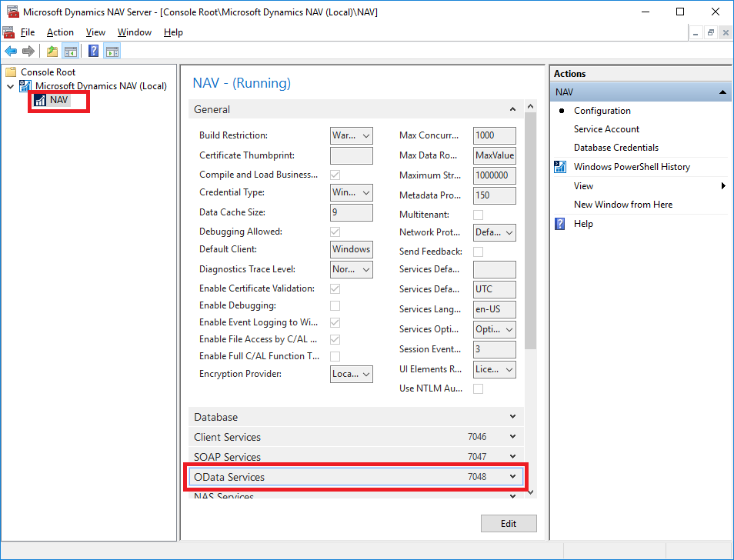Viewport: 734px width, 560px height.
Task: Open the Credential Type dropdown
Action: pos(352,193)
